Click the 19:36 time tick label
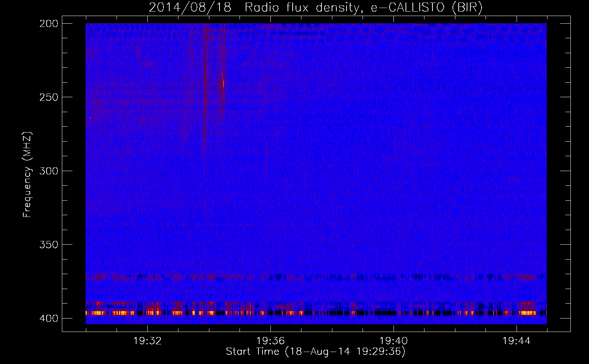 (270, 341)
